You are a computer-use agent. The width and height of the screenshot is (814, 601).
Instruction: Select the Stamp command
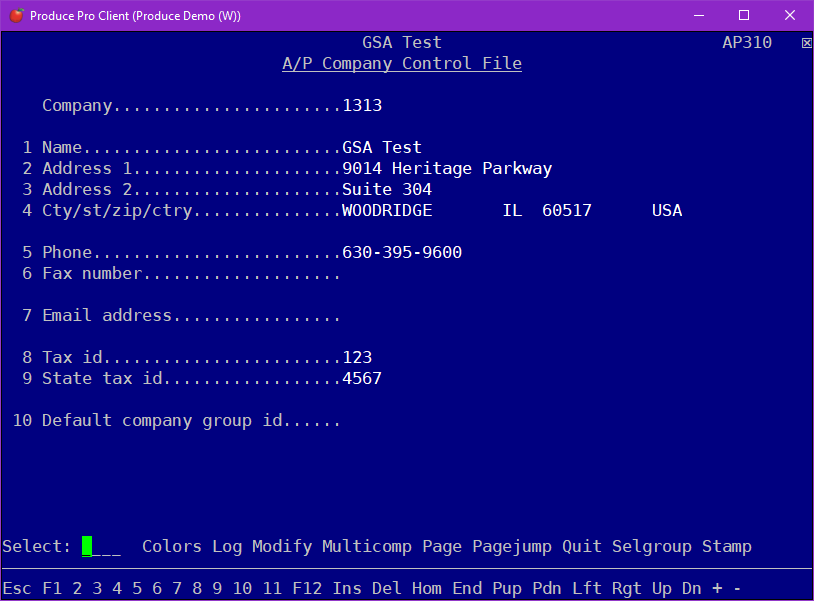coord(727,547)
